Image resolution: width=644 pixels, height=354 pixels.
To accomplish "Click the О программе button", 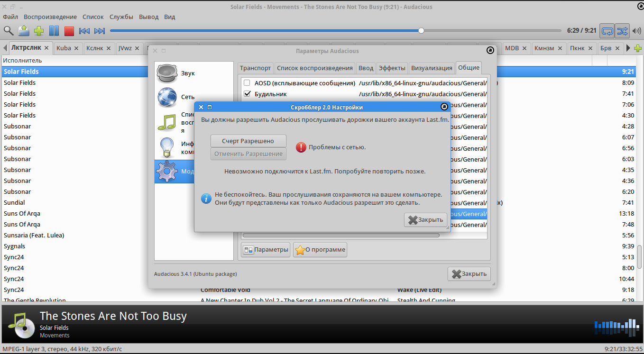I will (320, 250).
